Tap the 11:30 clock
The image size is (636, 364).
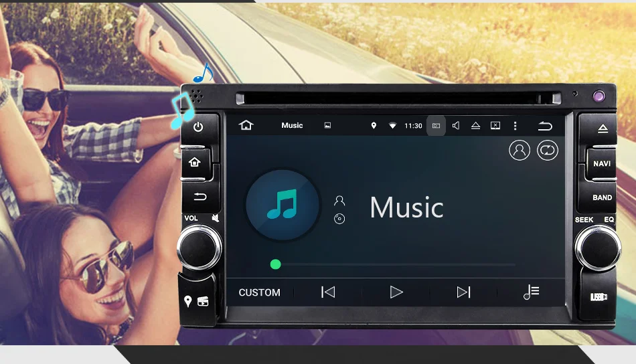[x=413, y=126]
